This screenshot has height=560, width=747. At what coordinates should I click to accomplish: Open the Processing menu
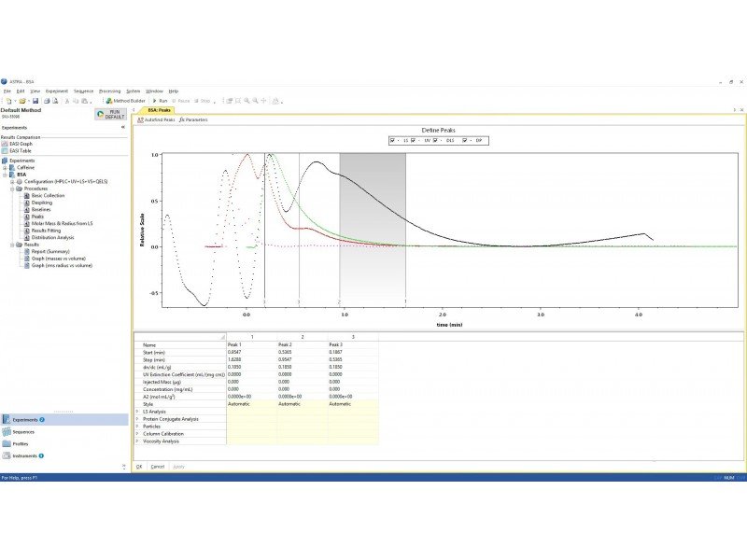[109, 91]
